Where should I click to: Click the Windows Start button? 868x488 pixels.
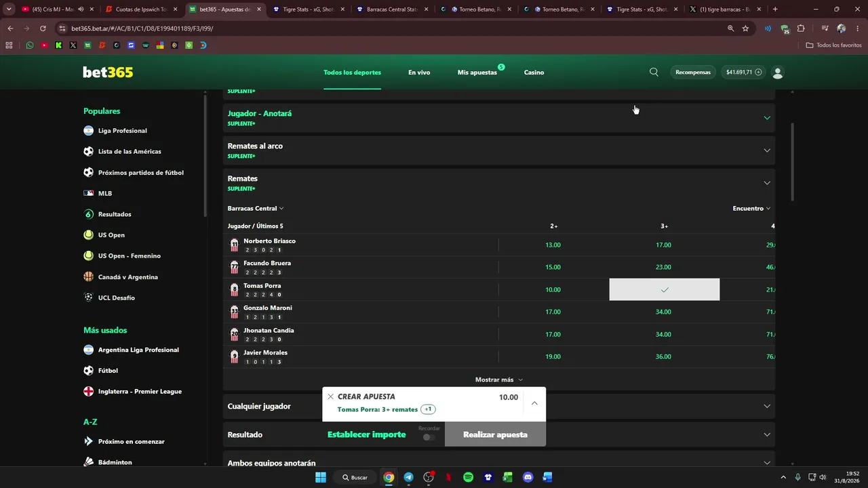click(321, 477)
